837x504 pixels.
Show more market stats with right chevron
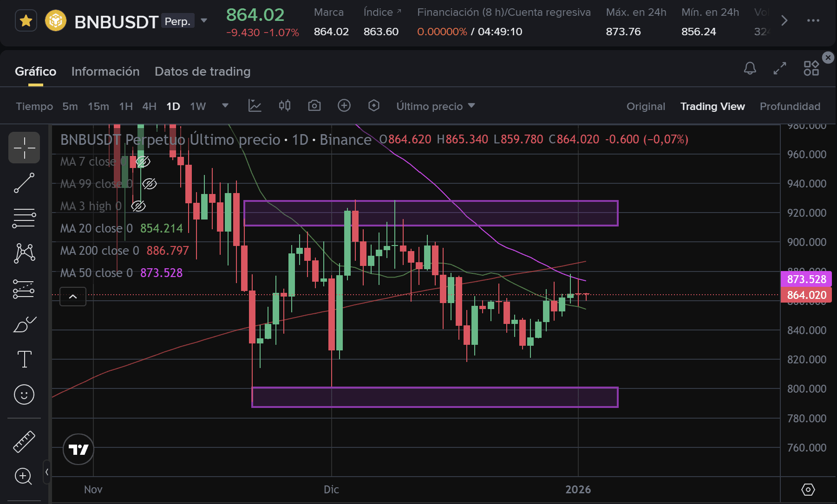[785, 21]
